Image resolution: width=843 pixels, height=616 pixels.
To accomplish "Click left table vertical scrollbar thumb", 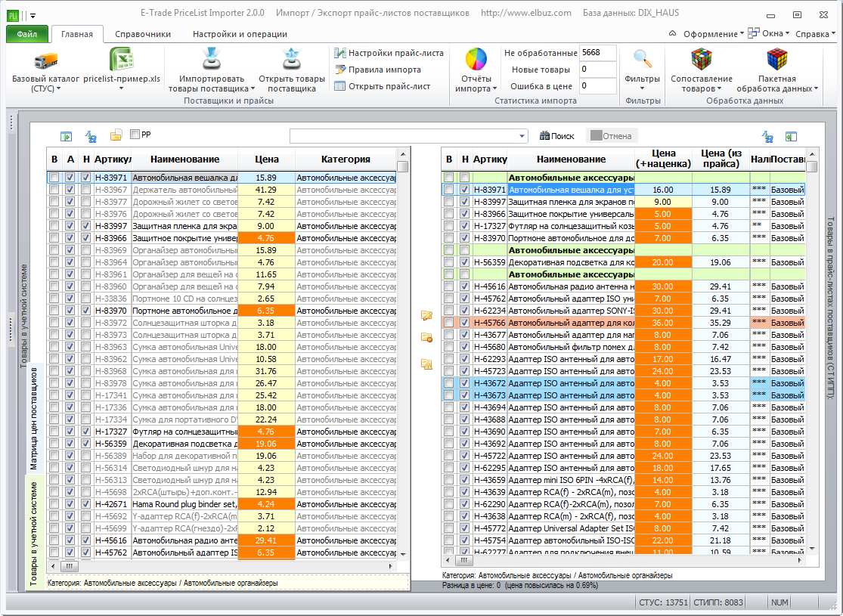I will pyautogui.click(x=403, y=166).
